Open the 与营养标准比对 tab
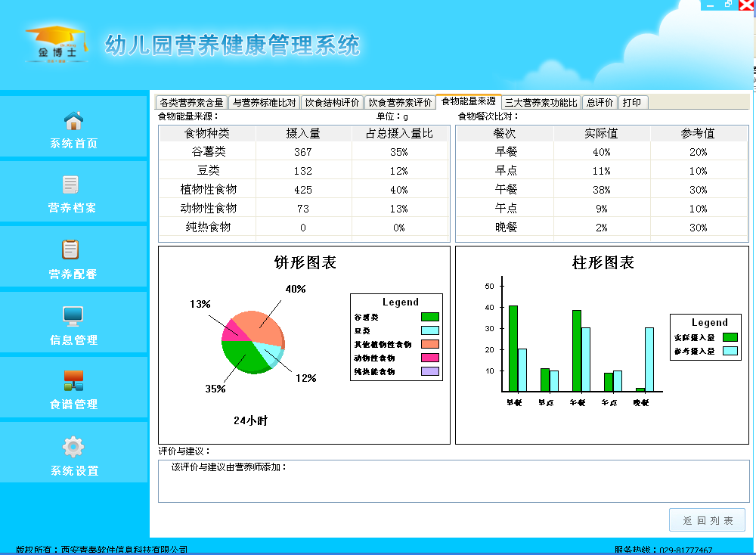Screen dimensions: 756x555 pos(263,102)
